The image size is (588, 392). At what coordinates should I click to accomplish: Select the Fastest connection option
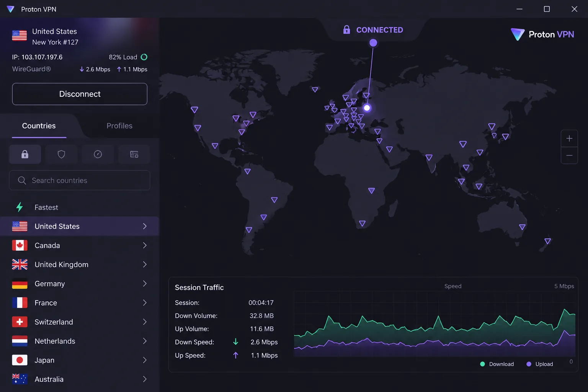(x=80, y=207)
